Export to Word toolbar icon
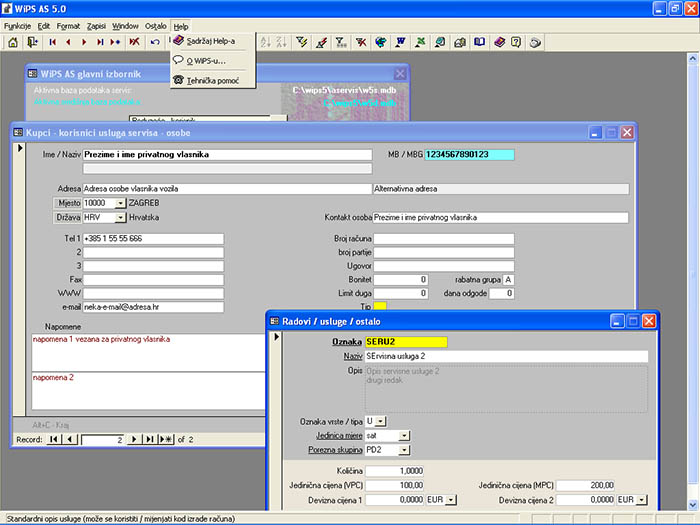The width and height of the screenshot is (700, 525). 400,42
